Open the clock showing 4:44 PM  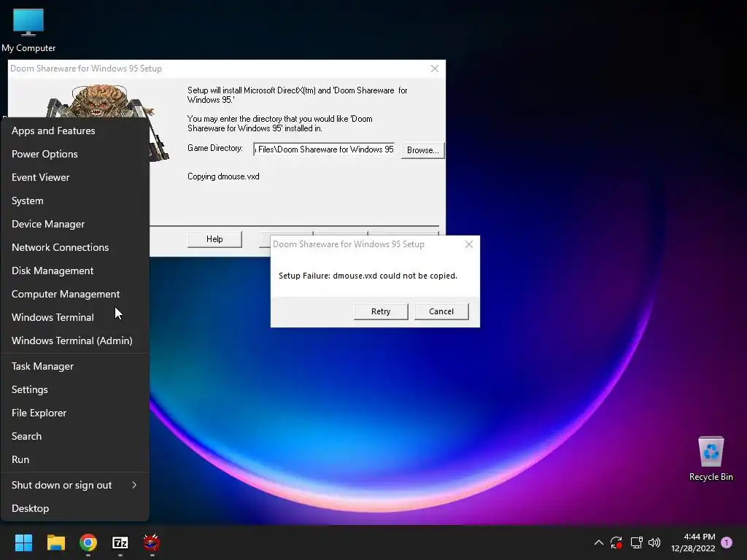[x=693, y=542]
